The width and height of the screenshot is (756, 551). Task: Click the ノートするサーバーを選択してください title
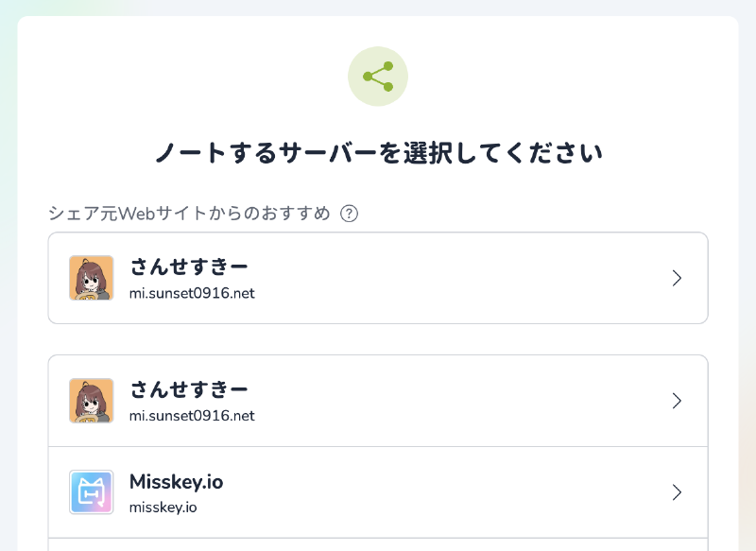pos(378,151)
